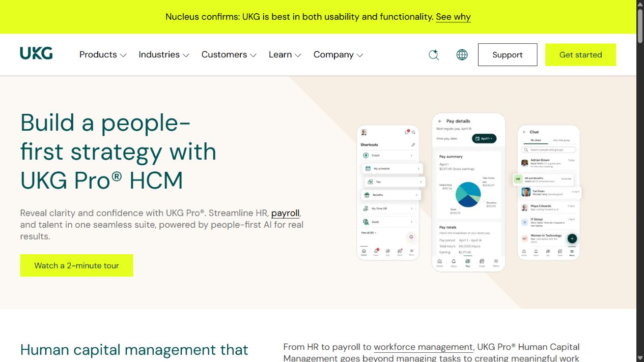Screen dimensions: 644x362
Task: Open Women in Technology chat
Action: (545, 238)
